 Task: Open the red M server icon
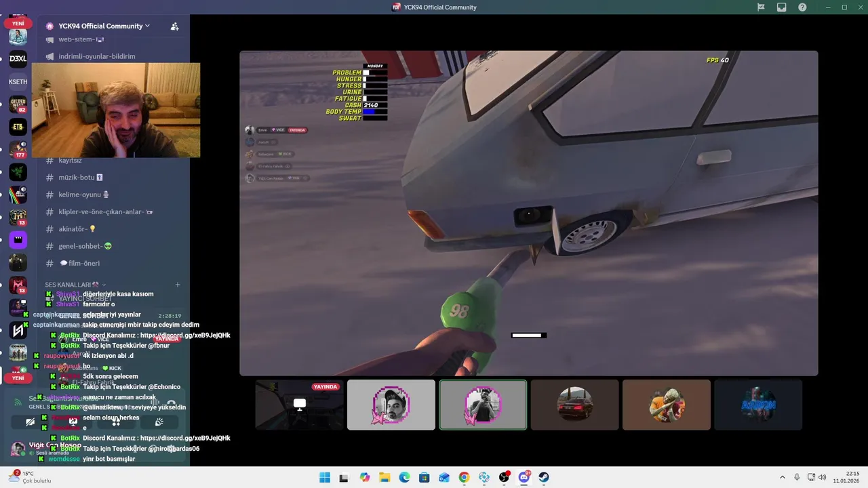[x=18, y=285]
